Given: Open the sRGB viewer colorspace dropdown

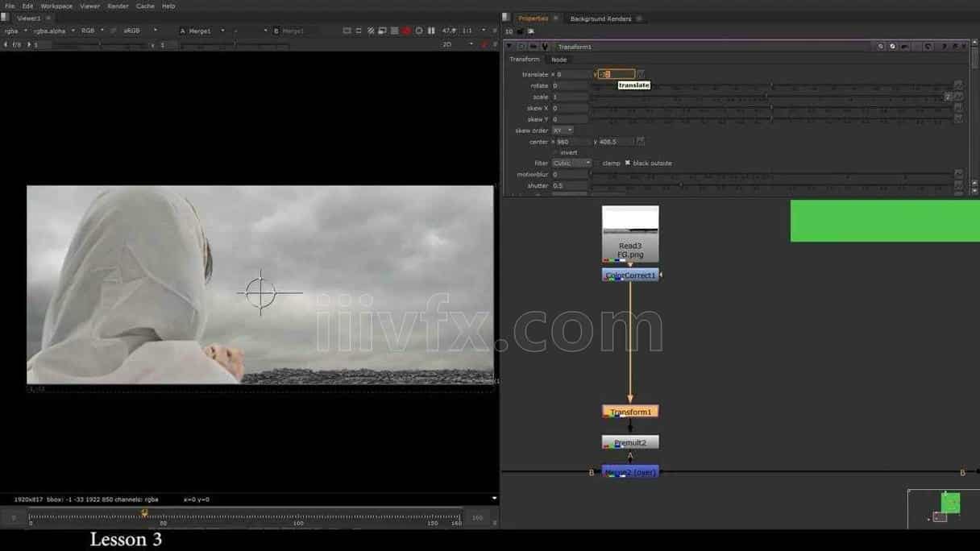Looking at the screenshot, I should tap(139, 31).
